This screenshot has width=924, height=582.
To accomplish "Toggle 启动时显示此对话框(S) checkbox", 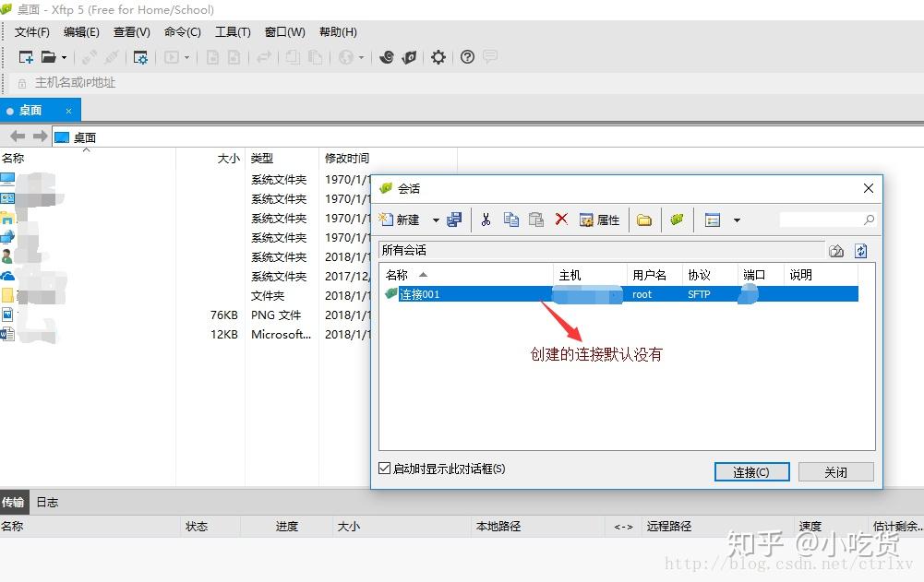I will 384,469.
